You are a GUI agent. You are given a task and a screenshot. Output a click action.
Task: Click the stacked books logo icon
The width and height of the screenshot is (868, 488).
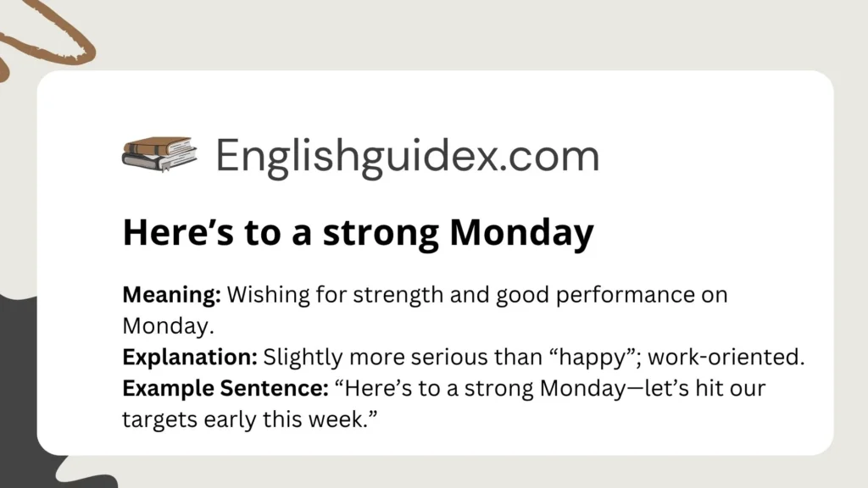(x=159, y=155)
